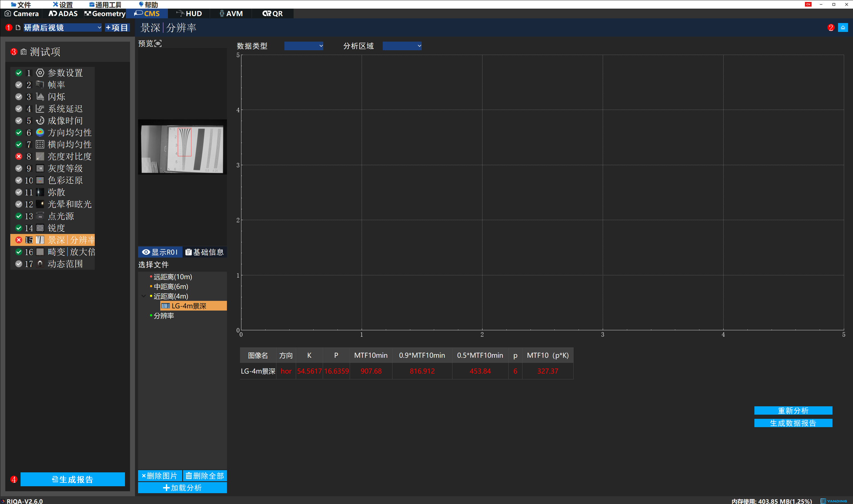Click red failed status mark on 亮度对比度
The width and height of the screenshot is (853, 504).
(x=19, y=156)
